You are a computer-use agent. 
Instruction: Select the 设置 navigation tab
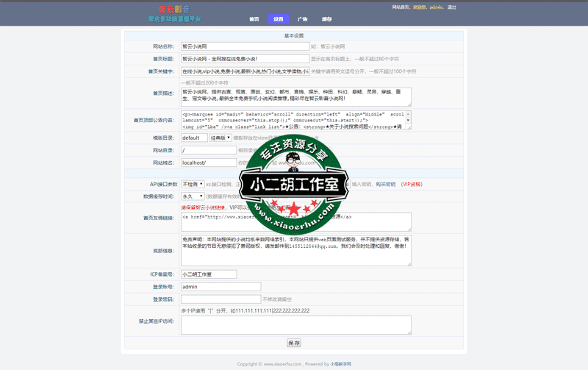click(279, 19)
